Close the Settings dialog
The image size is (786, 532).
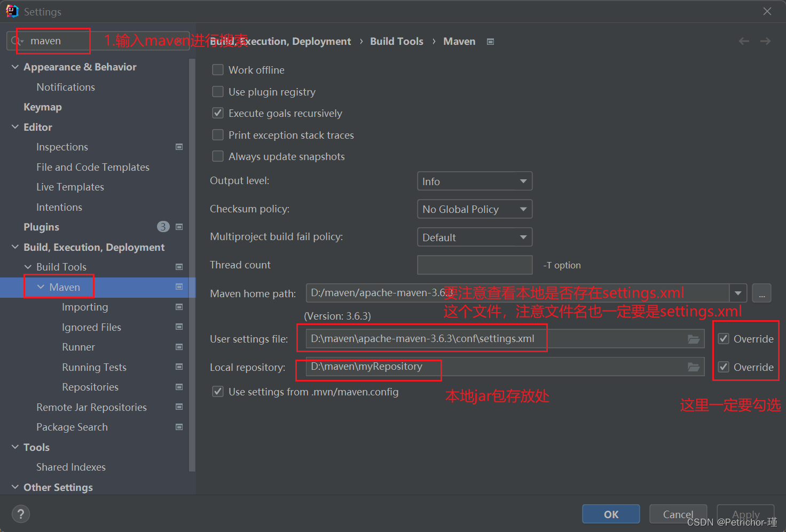tap(767, 11)
